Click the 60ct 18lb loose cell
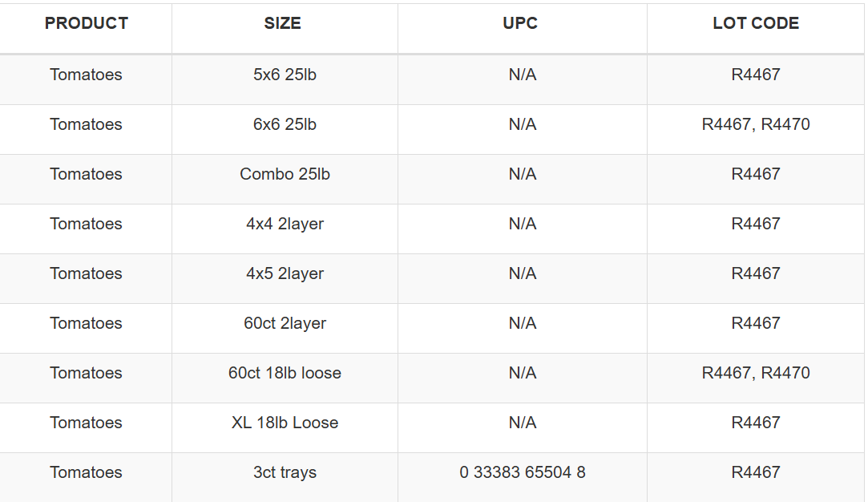Image resolution: width=868 pixels, height=502 pixels. [x=285, y=374]
